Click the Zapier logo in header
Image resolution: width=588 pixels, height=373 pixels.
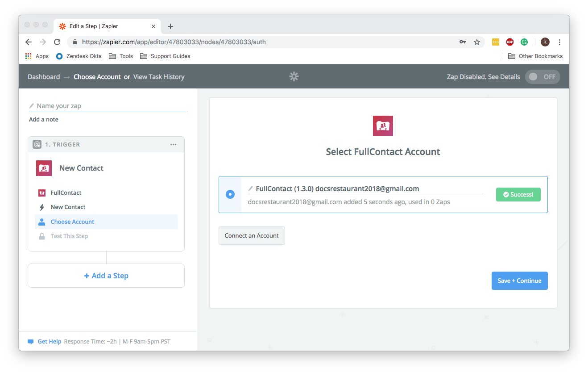294,76
